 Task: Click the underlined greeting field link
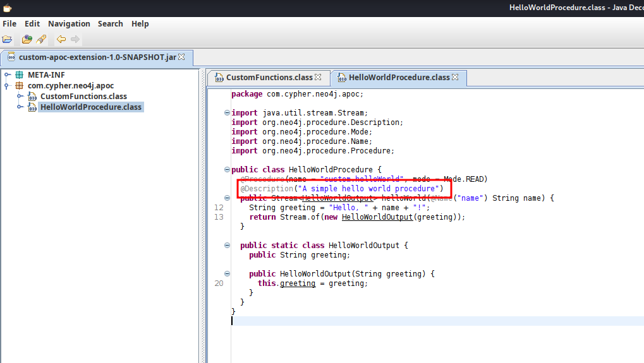pos(298,283)
